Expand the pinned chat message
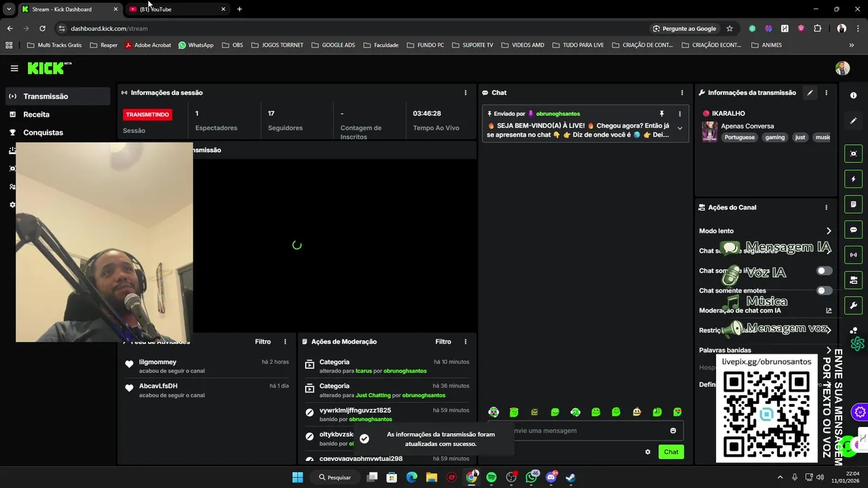The width and height of the screenshot is (868, 488). click(679, 129)
